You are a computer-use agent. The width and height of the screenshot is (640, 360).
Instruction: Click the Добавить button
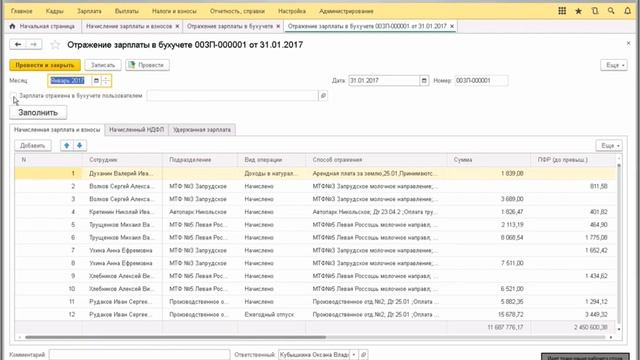[x=33, y=146]
